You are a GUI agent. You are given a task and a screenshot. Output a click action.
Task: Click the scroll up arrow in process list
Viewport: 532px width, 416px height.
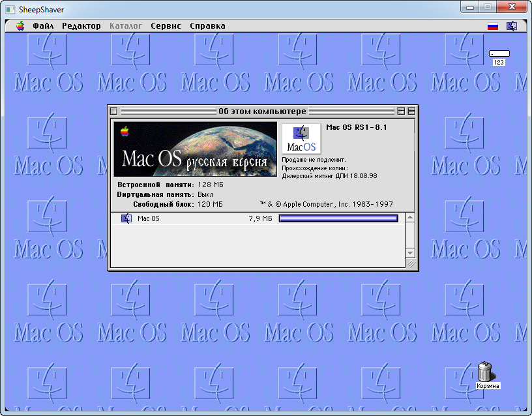410,216
